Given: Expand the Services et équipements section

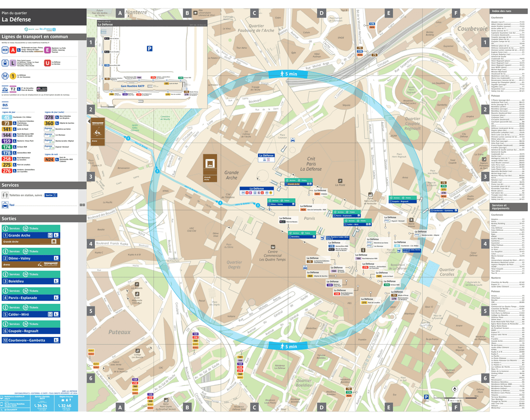Looking at the screenshot, I should coord(501,207).
